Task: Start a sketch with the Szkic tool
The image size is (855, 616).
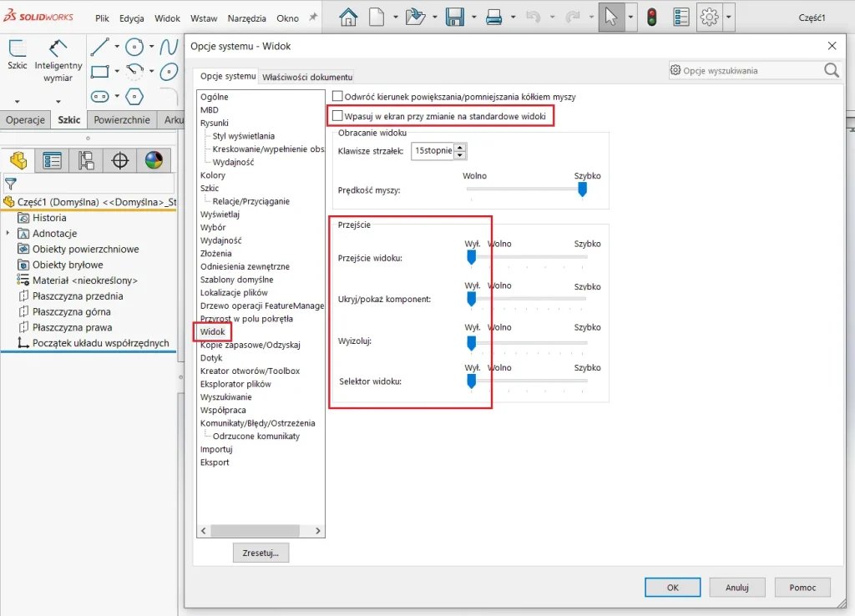Action: (x=18, y=54)
